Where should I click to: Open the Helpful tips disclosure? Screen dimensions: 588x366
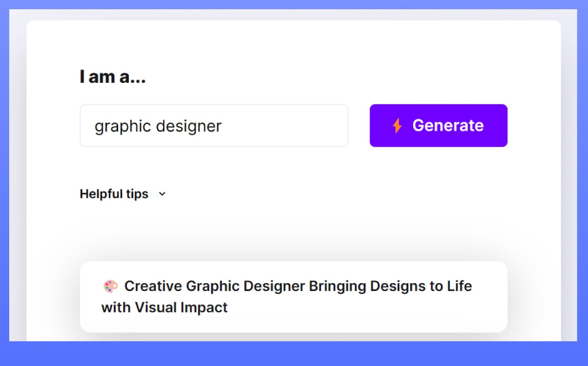coord(123,194)
